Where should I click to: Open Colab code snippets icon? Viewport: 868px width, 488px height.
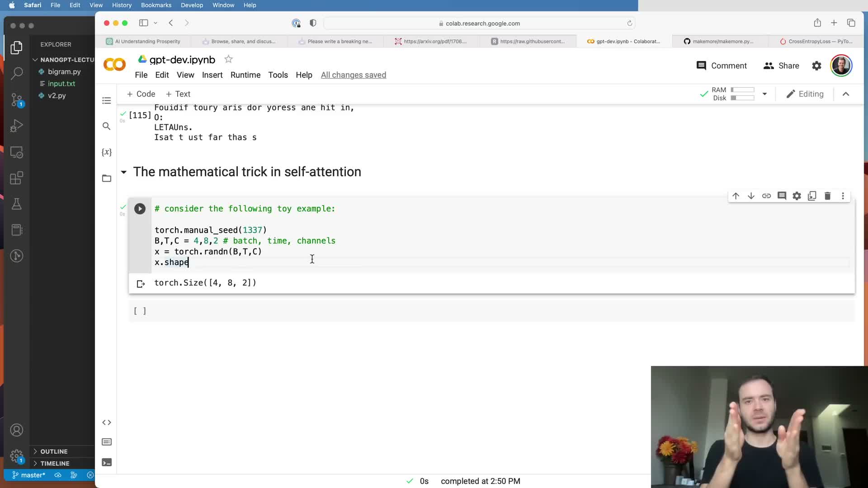[107, 422]
